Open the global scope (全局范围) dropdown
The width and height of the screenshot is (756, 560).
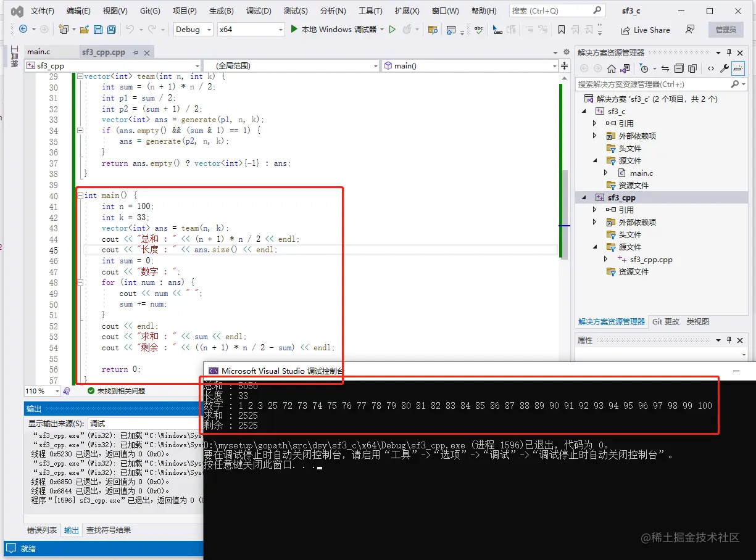click(x=291, y=65)
